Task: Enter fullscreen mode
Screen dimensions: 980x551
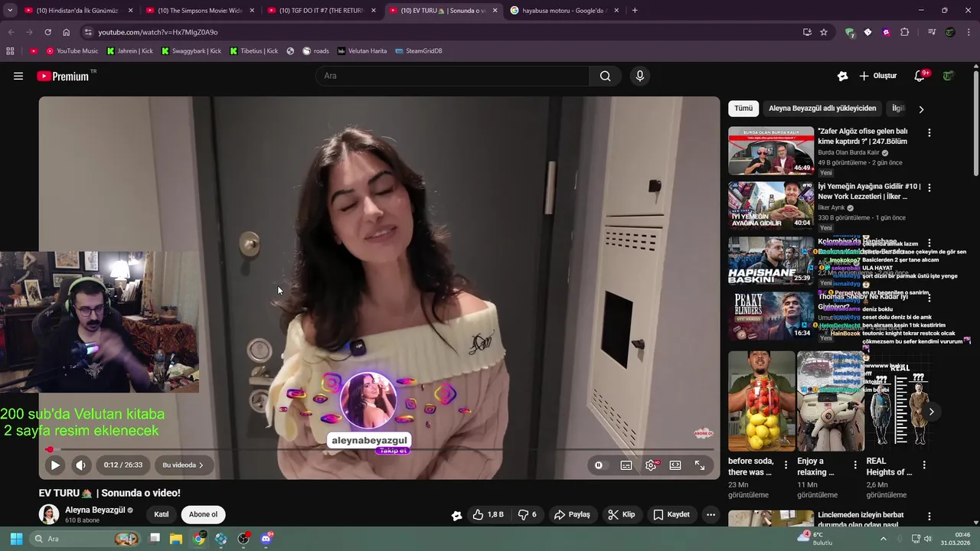Action: tap(700, 465)
